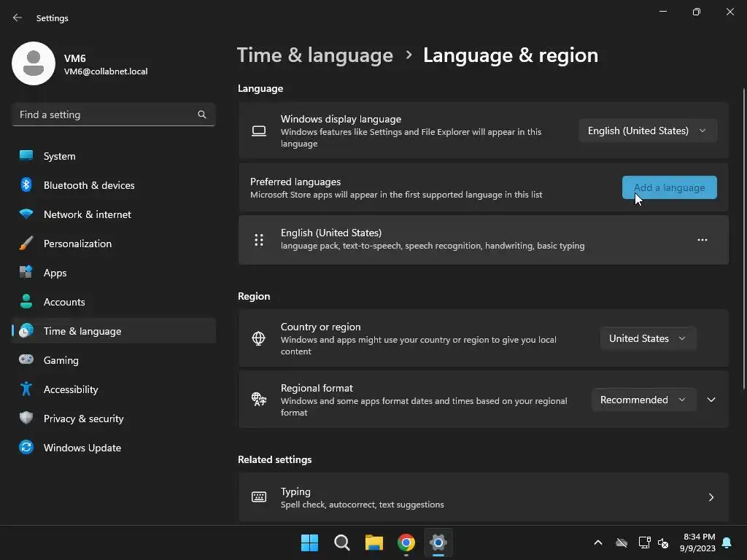
Task: Click the vertical scrollbar of settings page
Action: point(744,238)
